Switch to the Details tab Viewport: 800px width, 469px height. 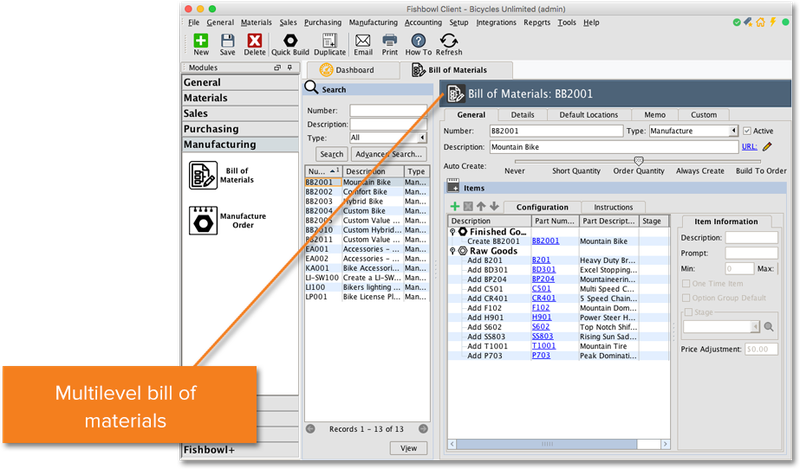coord(522,115)
